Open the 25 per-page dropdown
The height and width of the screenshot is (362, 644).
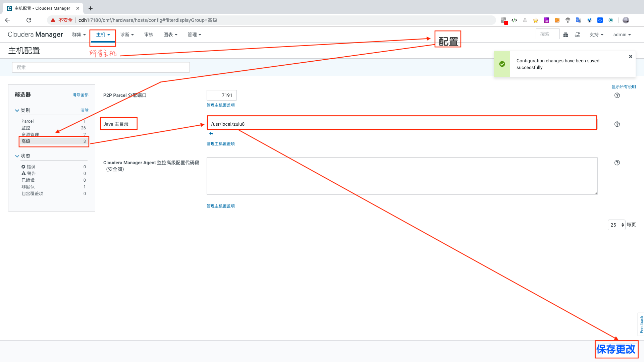tap(616, 225)
